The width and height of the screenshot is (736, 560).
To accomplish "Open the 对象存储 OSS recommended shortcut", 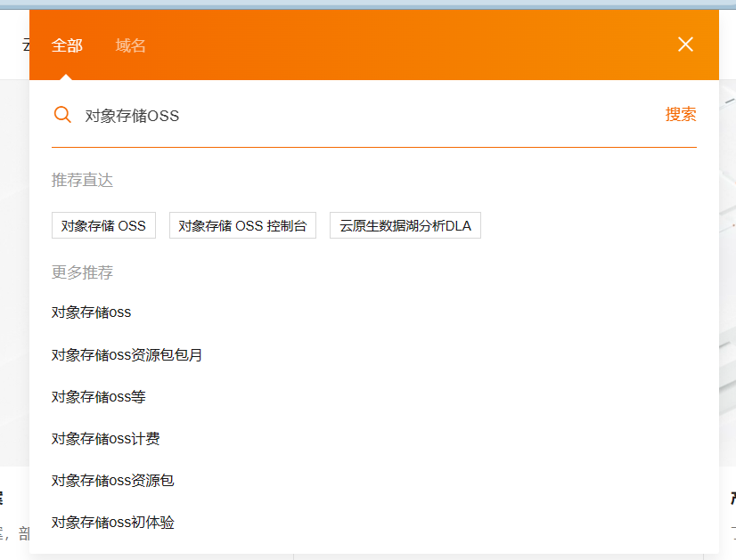I will click(103, 225).
